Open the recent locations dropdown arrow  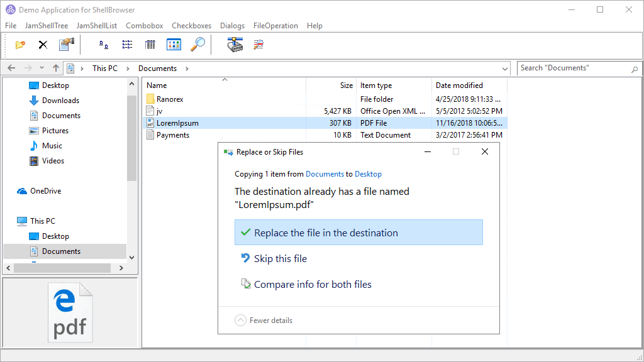tap(42, 69)
